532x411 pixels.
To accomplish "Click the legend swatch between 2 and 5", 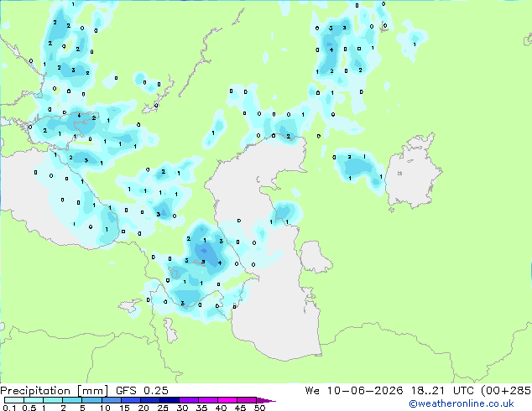I will 72,400.
